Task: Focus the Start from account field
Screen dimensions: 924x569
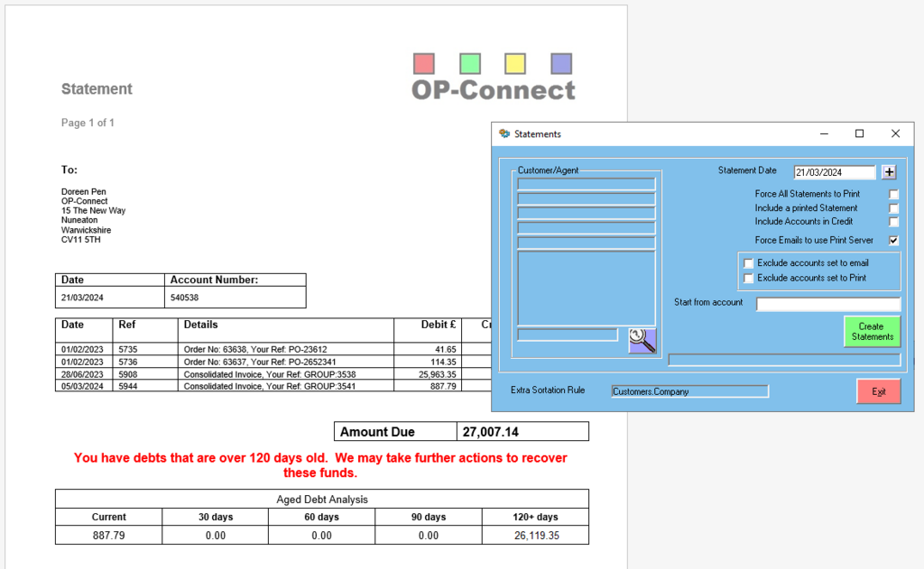Action: coord(828,304)
